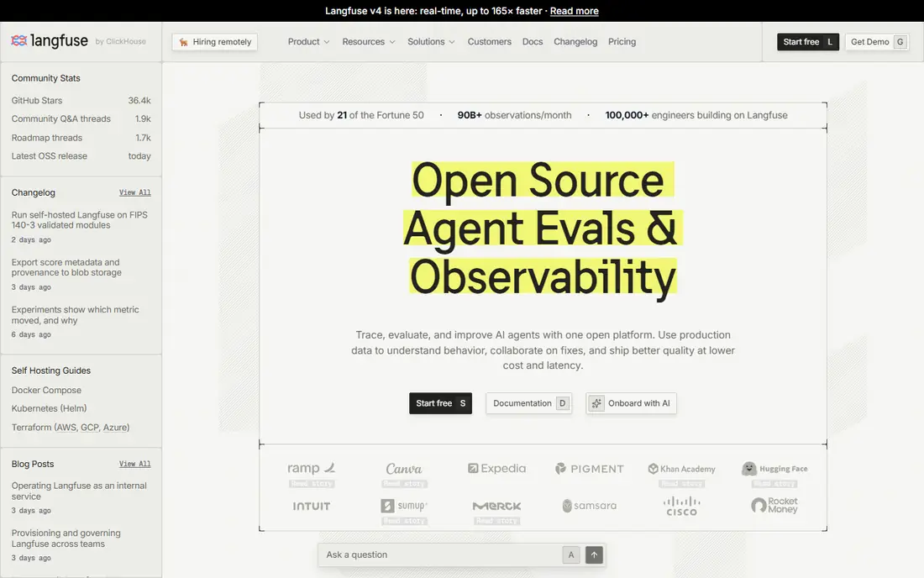Open GitHub Stars community stat
This screenshot has width=924, height=578.
[x=81, y=101]
